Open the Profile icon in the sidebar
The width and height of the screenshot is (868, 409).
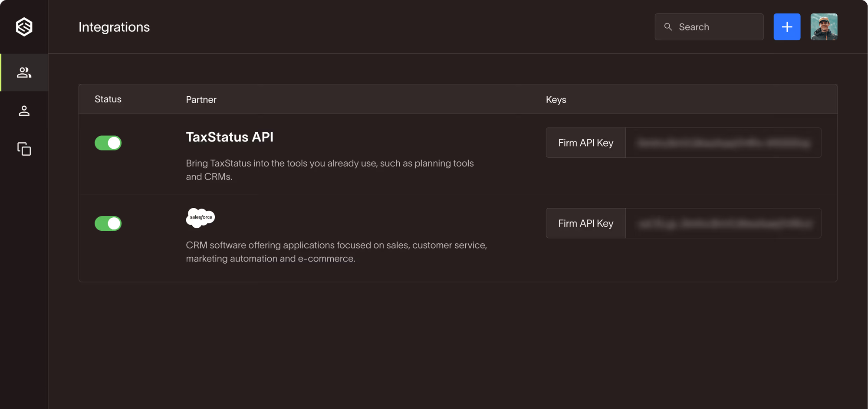pyautogui.click(x=24, y=111)
